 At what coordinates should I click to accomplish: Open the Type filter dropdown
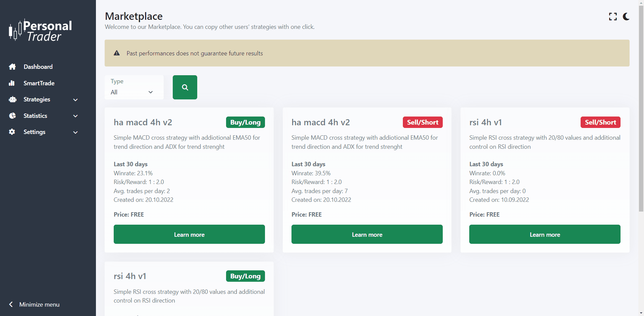134,92
